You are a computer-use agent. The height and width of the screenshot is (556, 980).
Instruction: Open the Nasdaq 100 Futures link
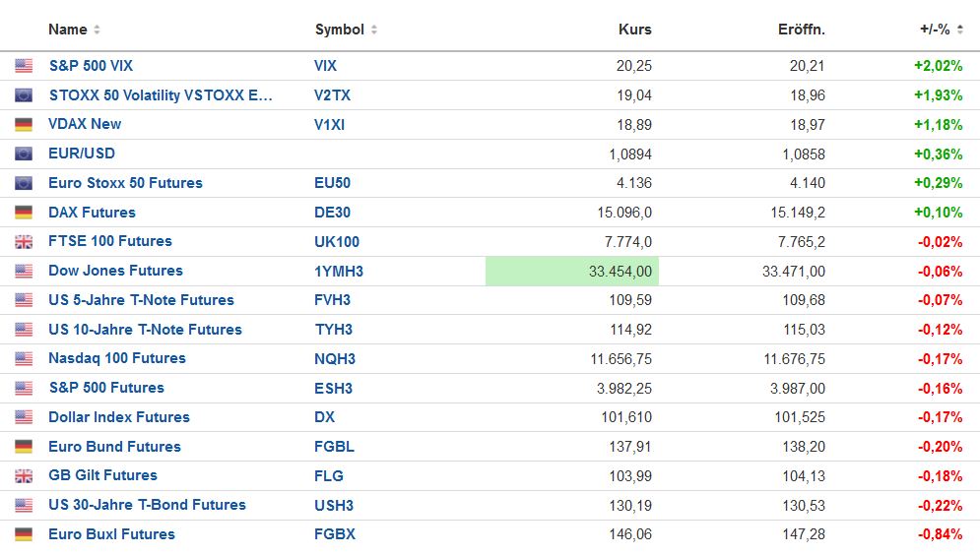point(117,358)
